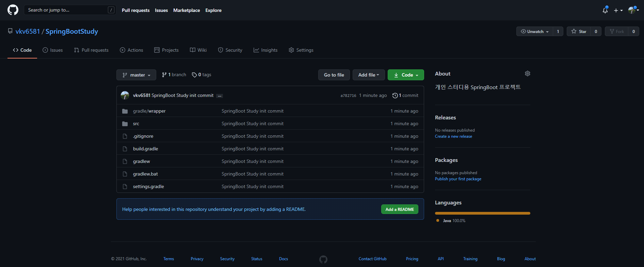Open Issues in top navigation

click(x=161, y=10)
